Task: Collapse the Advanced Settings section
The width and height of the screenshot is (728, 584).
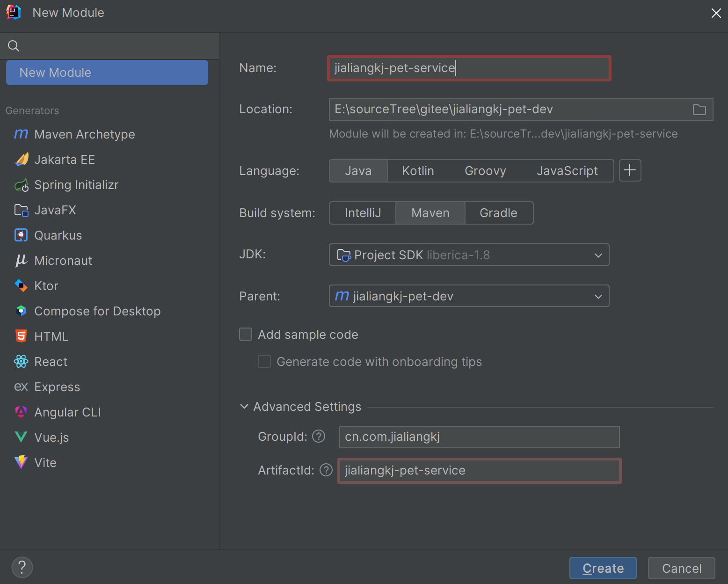Action: click(244, 407)
